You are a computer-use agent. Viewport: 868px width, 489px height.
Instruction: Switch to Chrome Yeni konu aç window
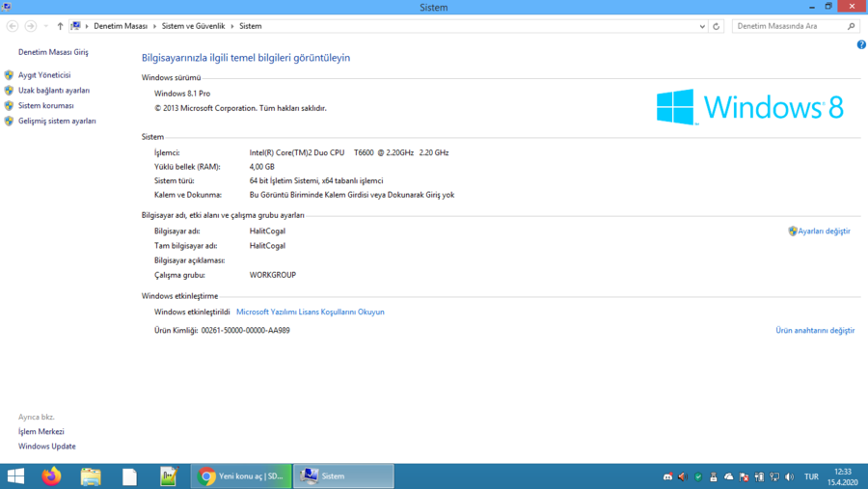pyautogui.click(x=242, y=476)
